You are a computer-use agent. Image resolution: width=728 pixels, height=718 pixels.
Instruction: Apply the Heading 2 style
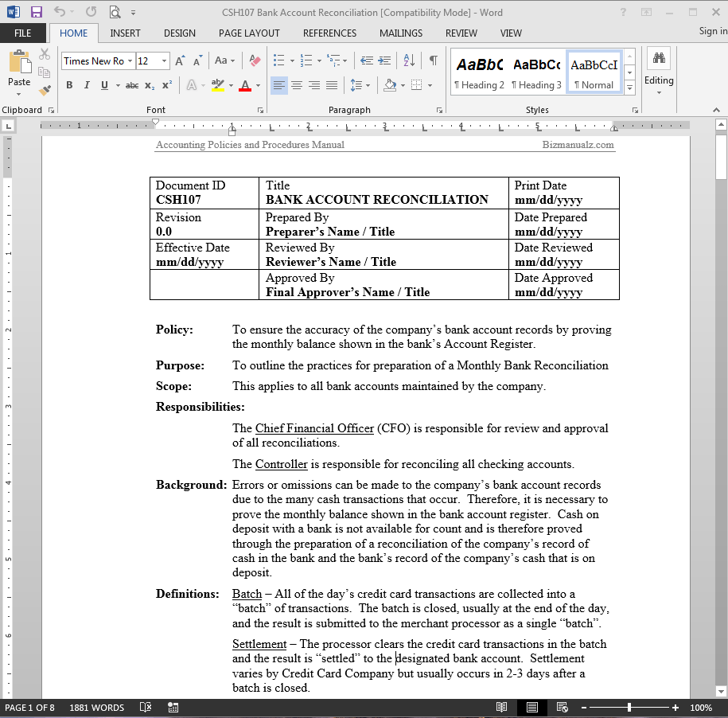coord(479,72)
